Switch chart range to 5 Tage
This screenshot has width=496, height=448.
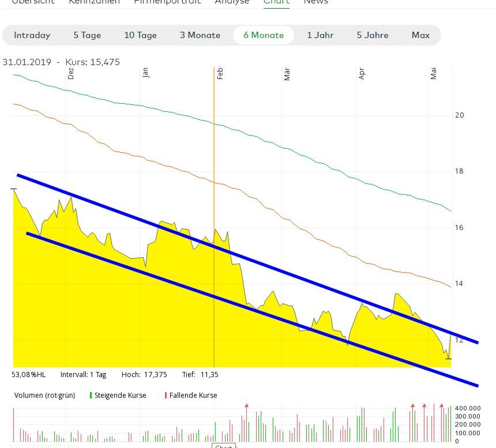[87, 35]
